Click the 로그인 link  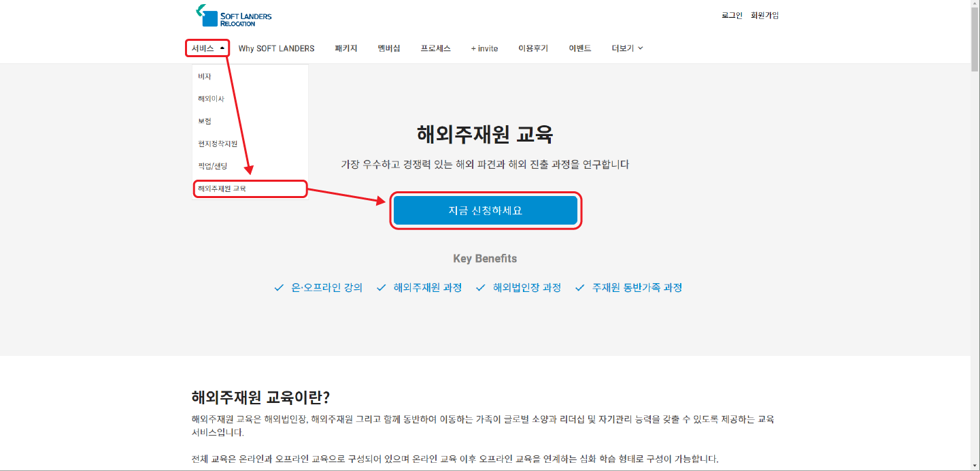pyautogui.click(x=732, y=15)
